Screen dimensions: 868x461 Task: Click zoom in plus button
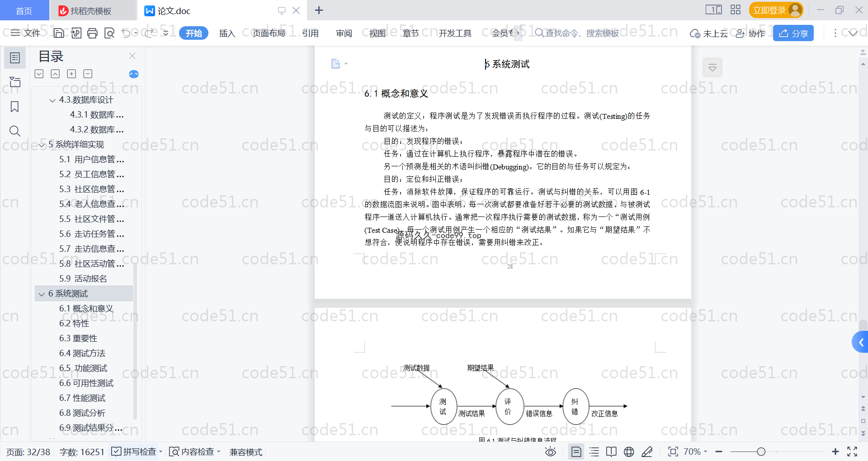[x=835, y=452]
